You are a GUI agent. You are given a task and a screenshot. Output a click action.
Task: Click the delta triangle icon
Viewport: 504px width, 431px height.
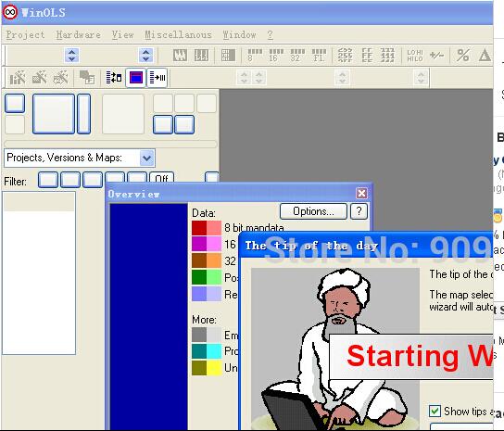tap(485, 56)
